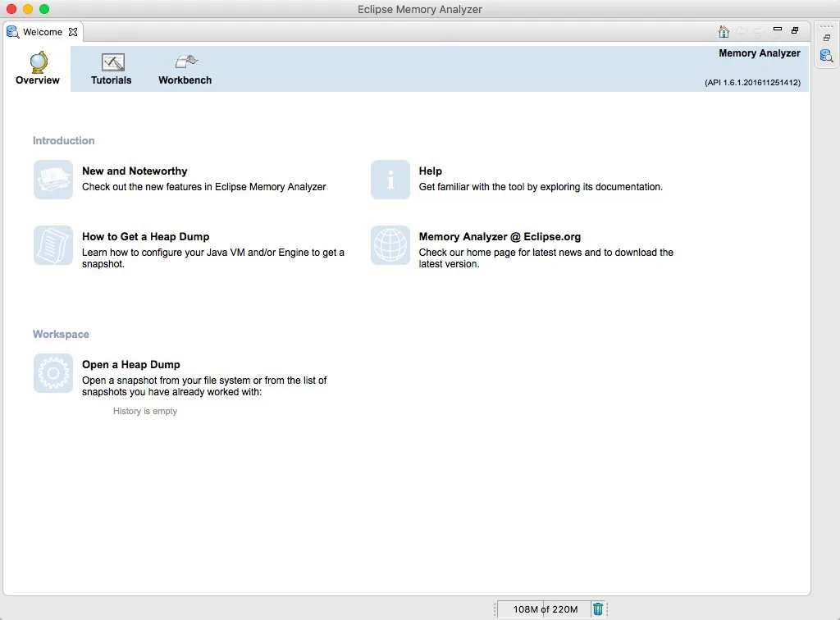
Task: Close the Welcome tab
Action: pos(73,32)
